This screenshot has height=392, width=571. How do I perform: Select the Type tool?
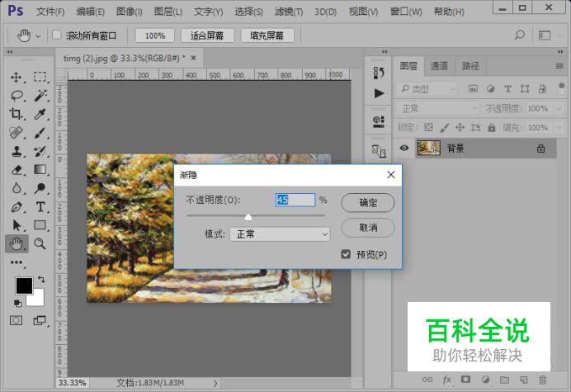(x=40, y=207)
